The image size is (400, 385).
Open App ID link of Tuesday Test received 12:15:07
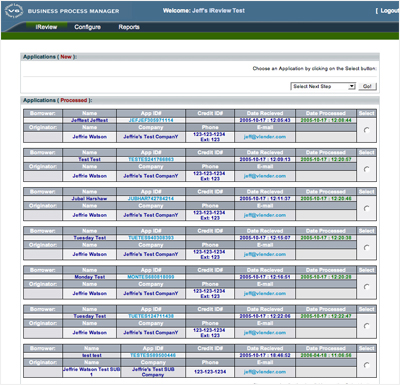tap(151, 238)
